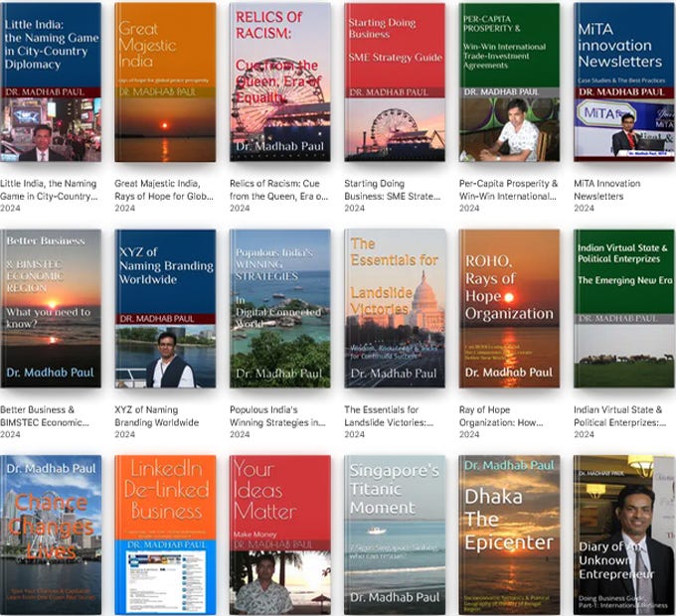Click the 2024 year under Better Business & BIMSTEC
The height and width of the screenshot is (616, 676).
[10, 434]
